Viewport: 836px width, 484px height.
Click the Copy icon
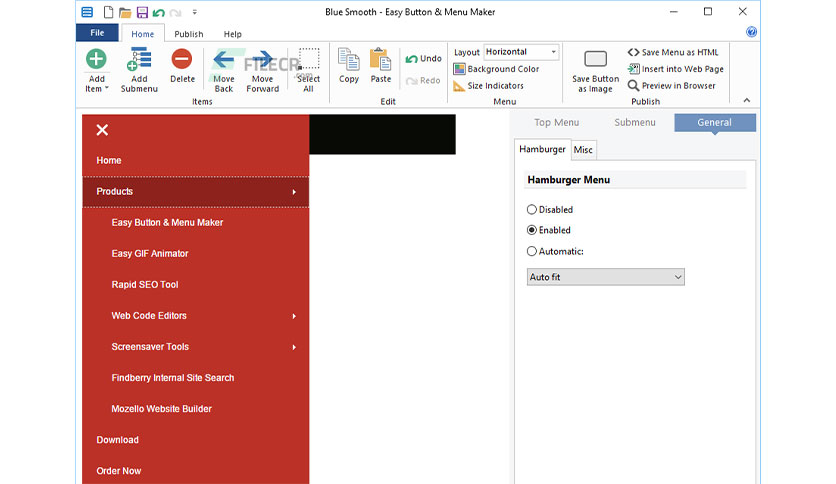[x=349, y=59]
